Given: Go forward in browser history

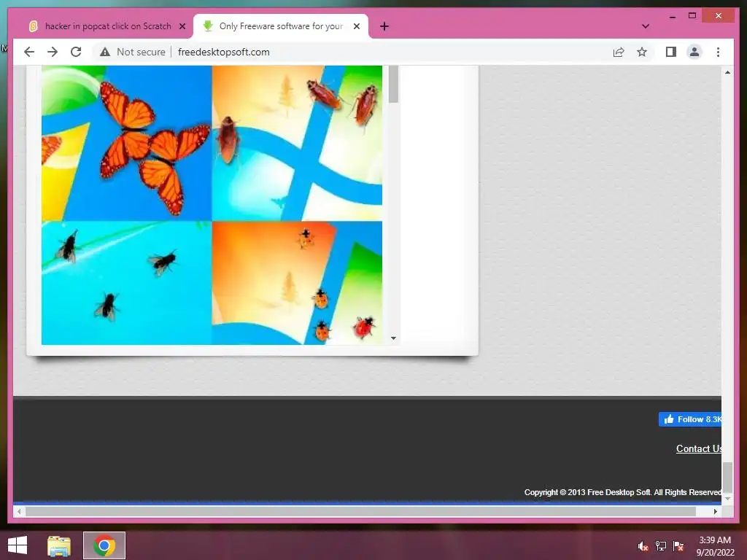Looking at the screenshot, I should (53, 52).
